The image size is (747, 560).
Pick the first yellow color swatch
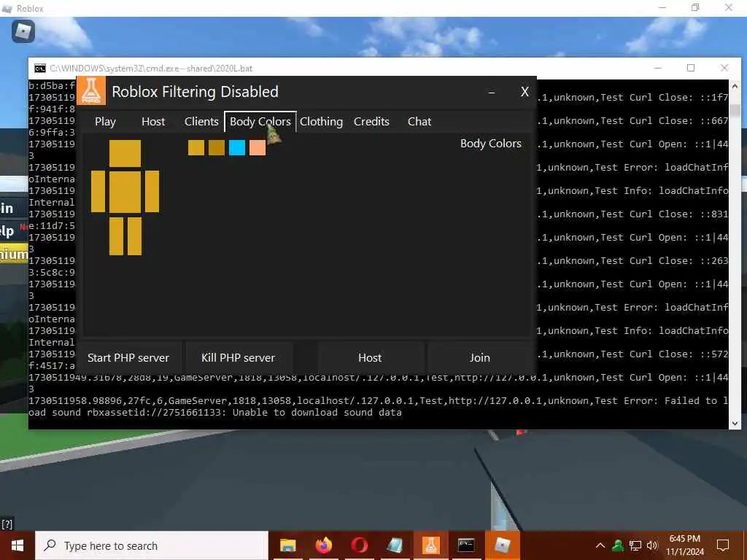coord(196,147)
